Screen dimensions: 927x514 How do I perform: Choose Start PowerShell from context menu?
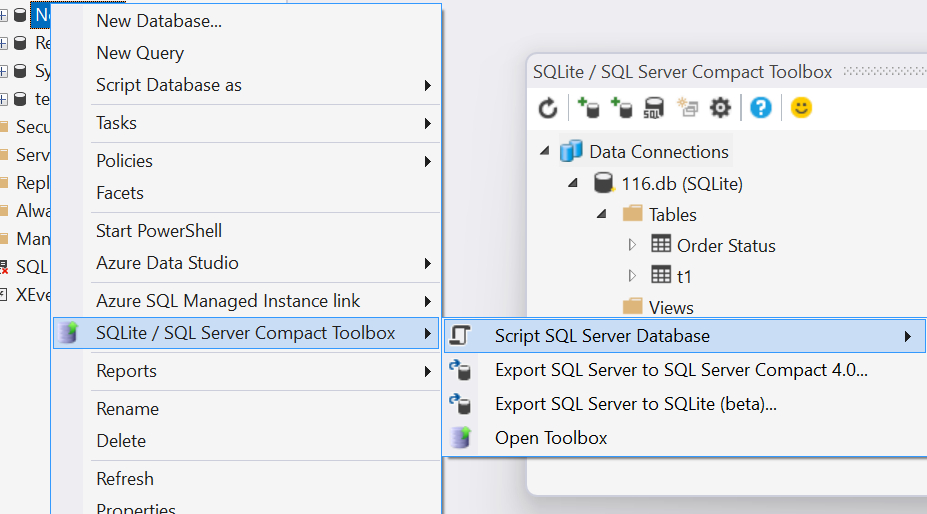pos(159,231)
